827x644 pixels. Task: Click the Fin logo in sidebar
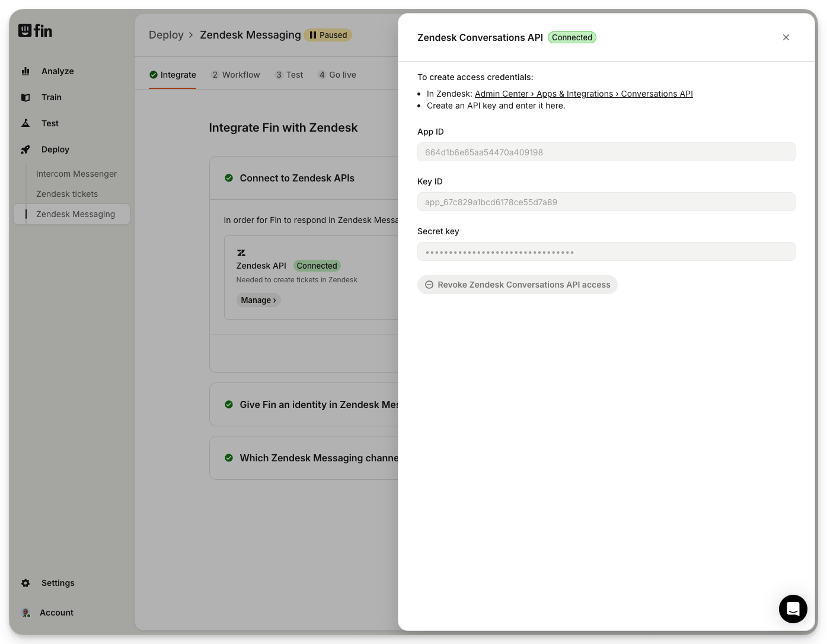pos(35,30)
